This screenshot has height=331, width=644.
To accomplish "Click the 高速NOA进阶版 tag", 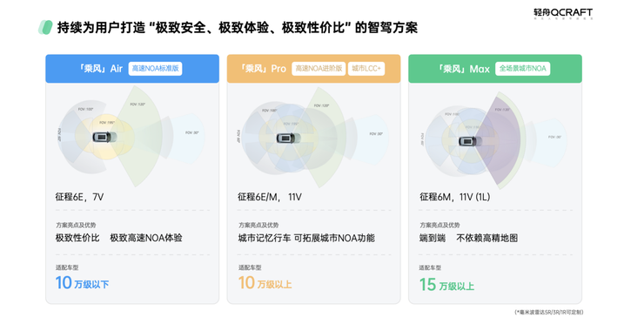I will [319, 69].
